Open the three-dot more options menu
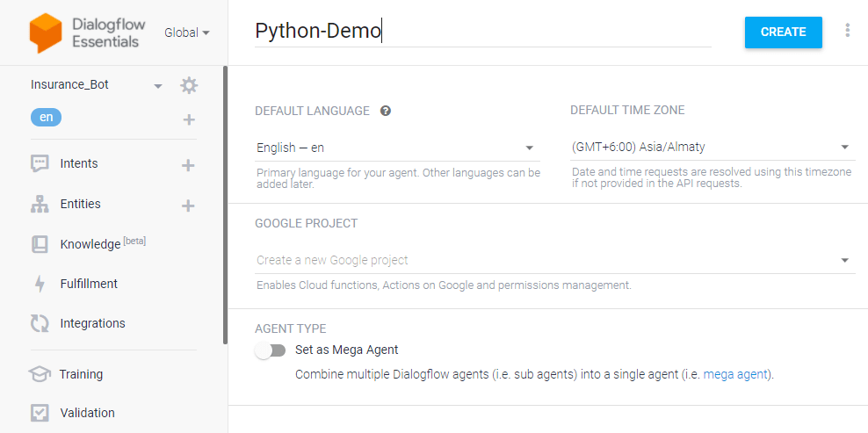Viewport: 868px width, 433px height. (x=847, y=31)
